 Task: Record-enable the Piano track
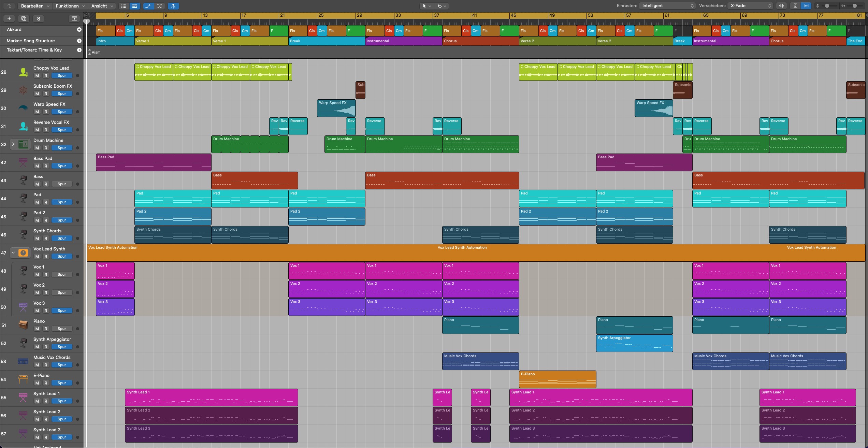46,329
